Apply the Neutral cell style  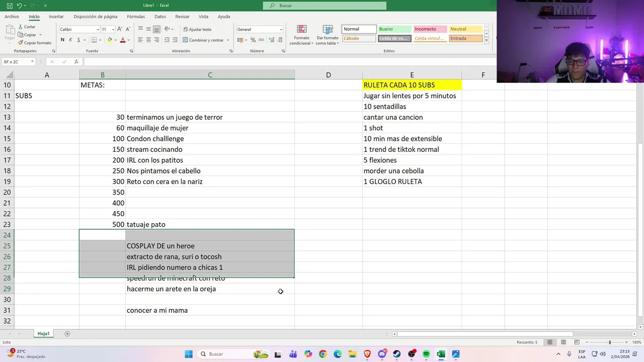[x=465, y=29]
